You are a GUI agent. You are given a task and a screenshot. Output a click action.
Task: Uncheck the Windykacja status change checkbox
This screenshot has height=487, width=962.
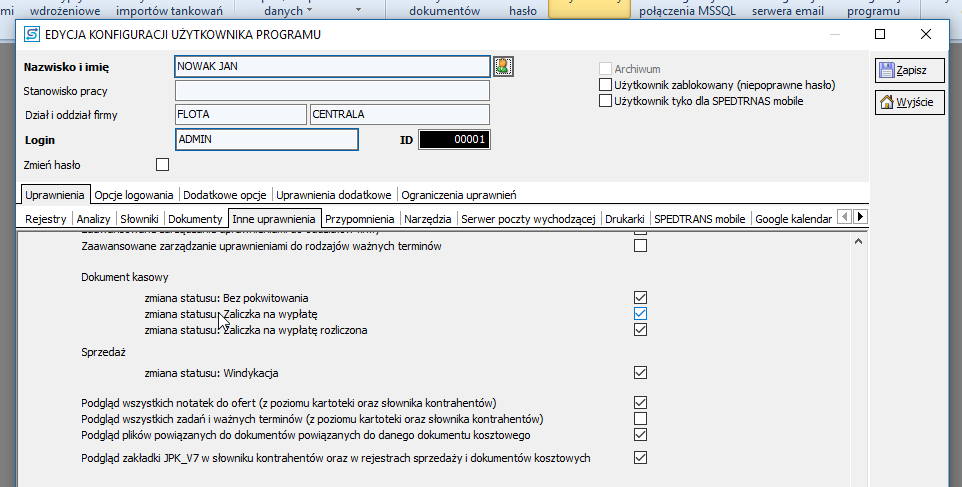(x=641, y=372)
